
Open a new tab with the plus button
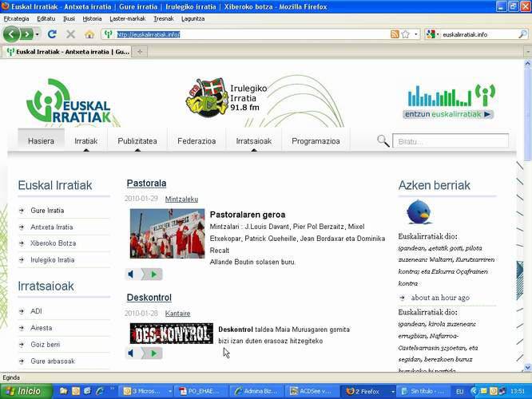140,52
